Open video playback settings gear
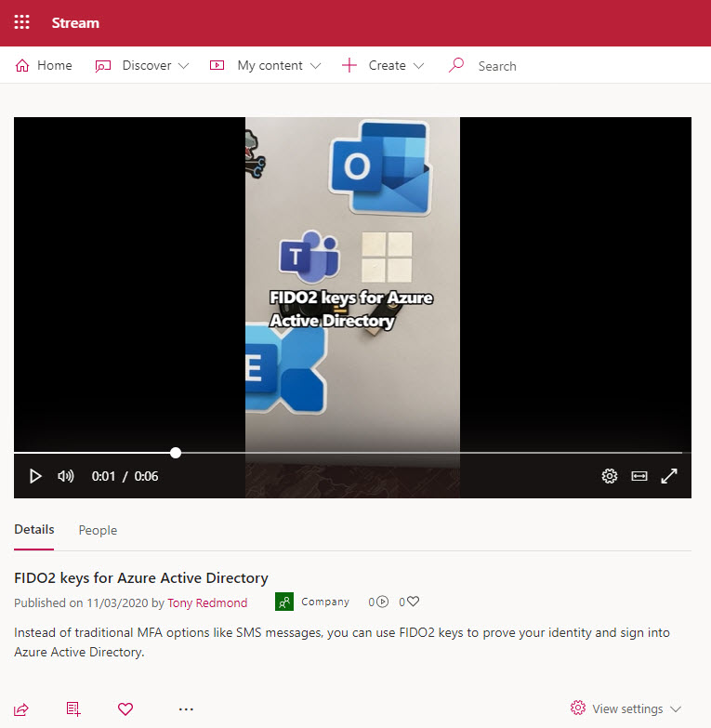The image size is (711, 728). [x=610, y=476]
